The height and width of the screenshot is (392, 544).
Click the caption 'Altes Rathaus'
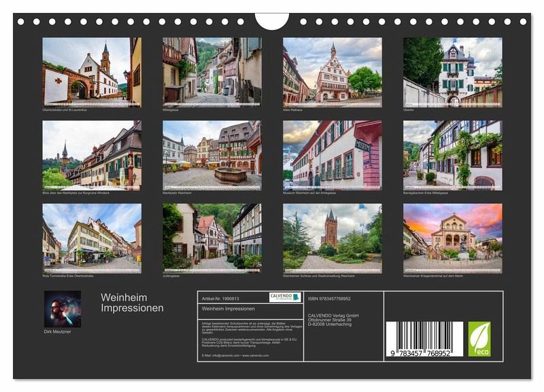click(292, 110)
